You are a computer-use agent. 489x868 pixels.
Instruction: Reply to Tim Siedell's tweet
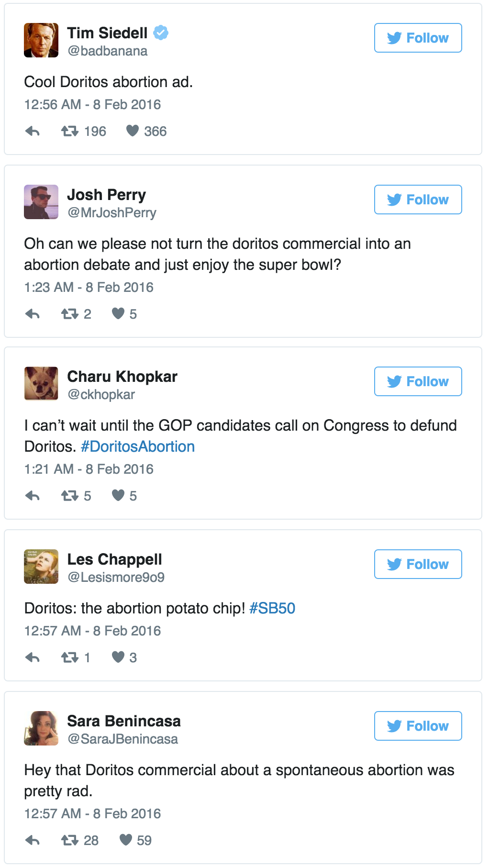pyautogui.click(x=32, y=131)
